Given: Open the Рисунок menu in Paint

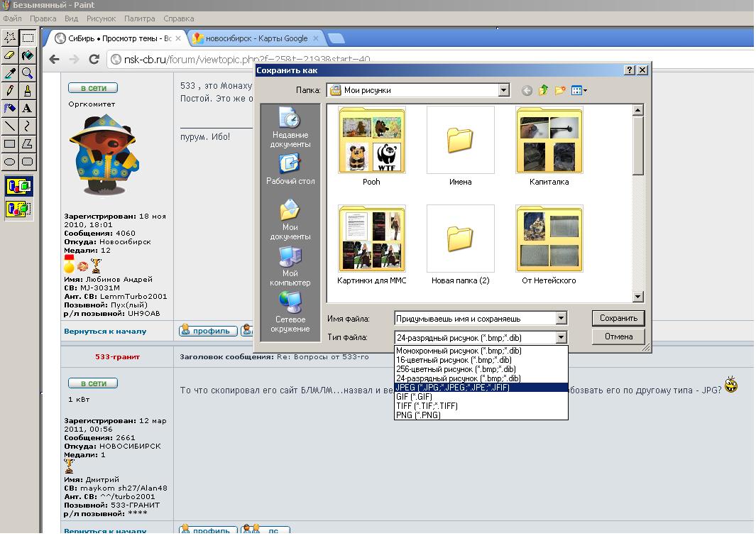Looking at the screenshot, I should coord(101,18).
